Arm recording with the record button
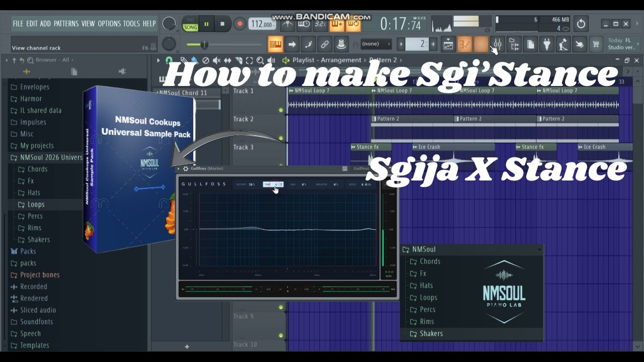Viewport: 644px width, 362px height. (x=239, y=24)
